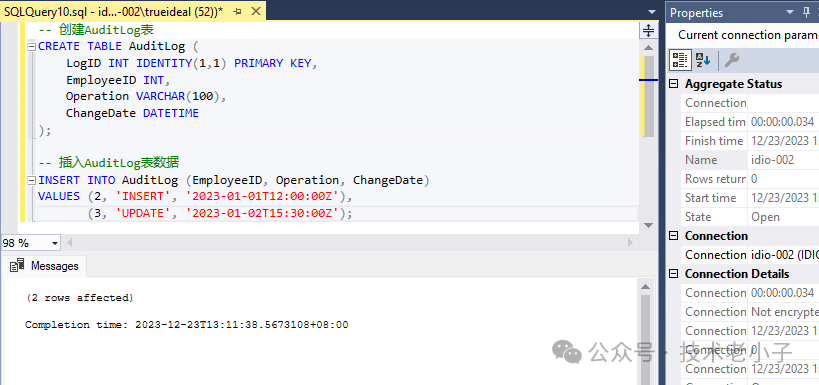Image resolution: width=819 pixels, height=385 pixels.
Task: Open the Properties window options dropdown arrow
Action: tap(789, 13)
